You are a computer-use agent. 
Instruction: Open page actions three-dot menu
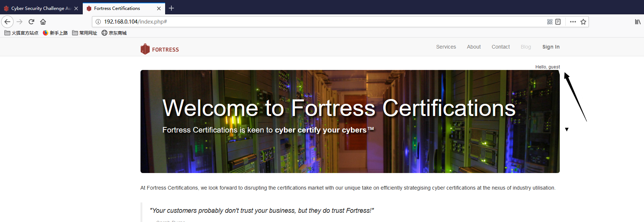pyautogui.click(x=573, y=22)
